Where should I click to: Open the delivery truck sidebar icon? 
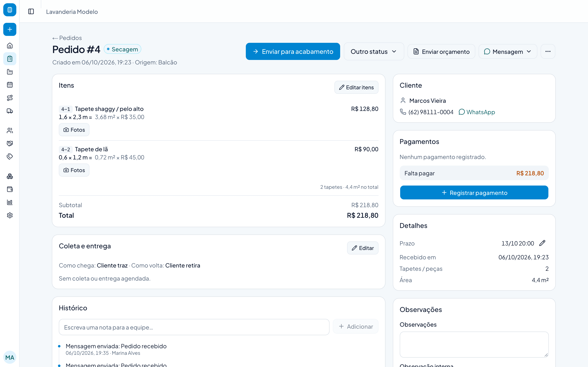pyautogui.click(x=10, y=111)
